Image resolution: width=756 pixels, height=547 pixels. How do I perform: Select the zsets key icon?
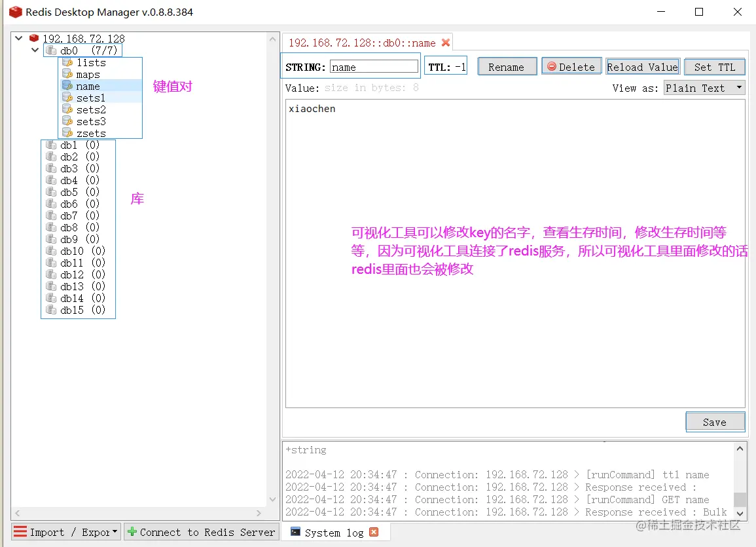tap(67, 132)
